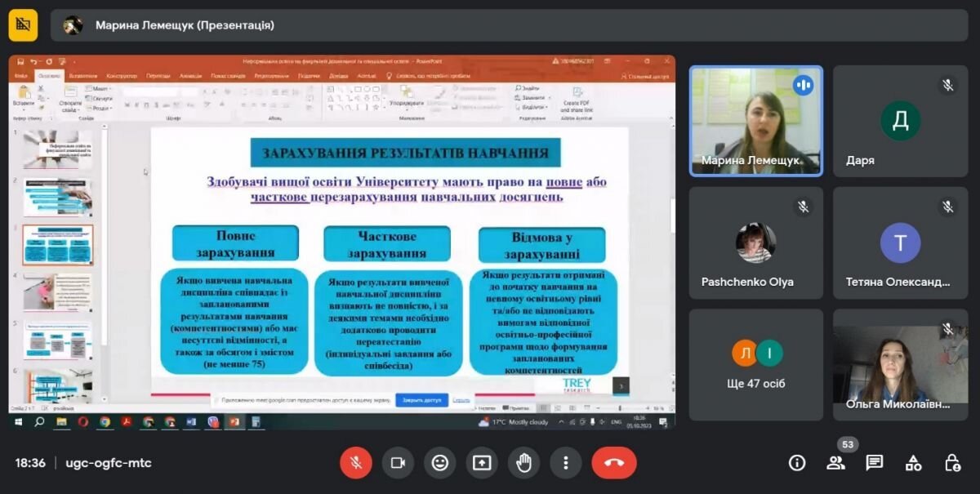Click the 'Скрыть' link in sharing notice
The width and height of the screenshot is (980, 494).
click(461, 400)
